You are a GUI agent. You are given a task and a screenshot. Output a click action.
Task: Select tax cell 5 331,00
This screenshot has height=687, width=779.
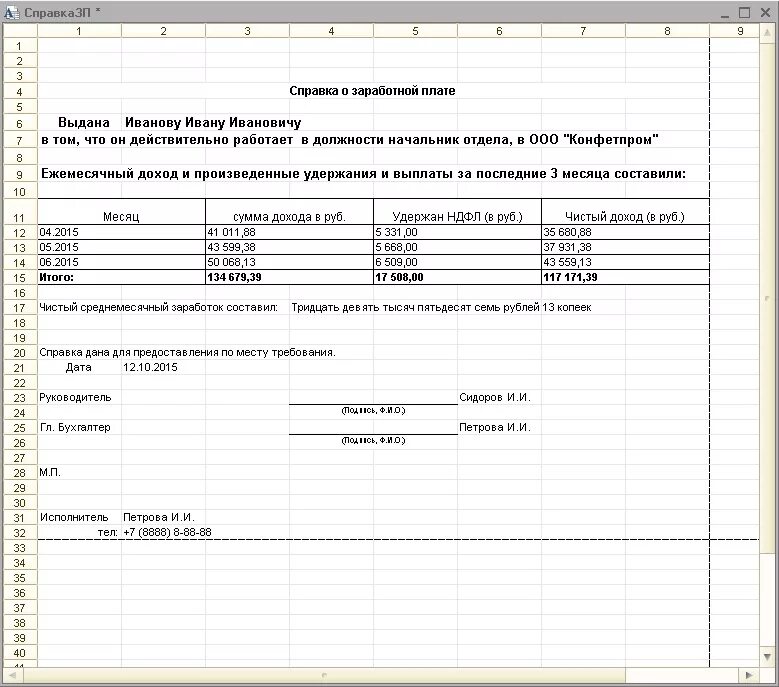pyautogui.click(x=457, y=232)
